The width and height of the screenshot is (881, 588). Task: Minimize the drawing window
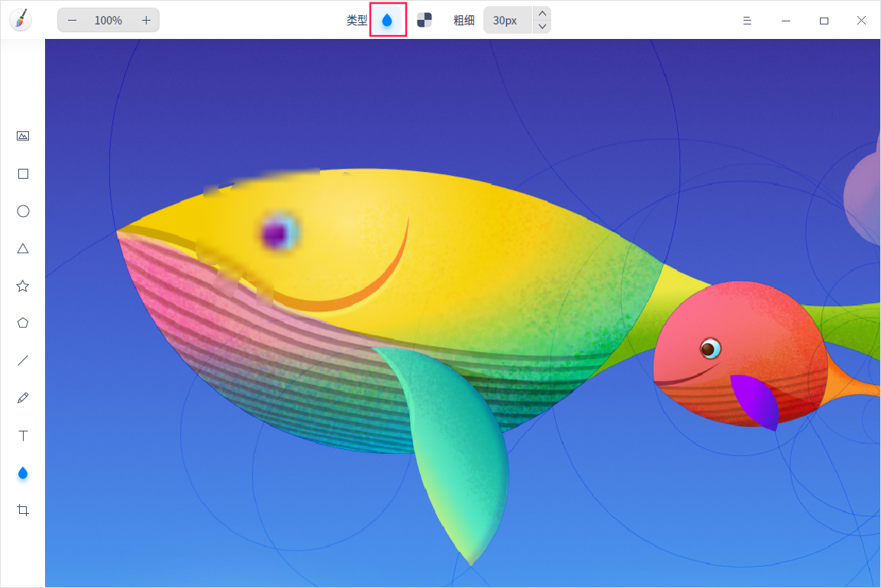click(786, 21)
